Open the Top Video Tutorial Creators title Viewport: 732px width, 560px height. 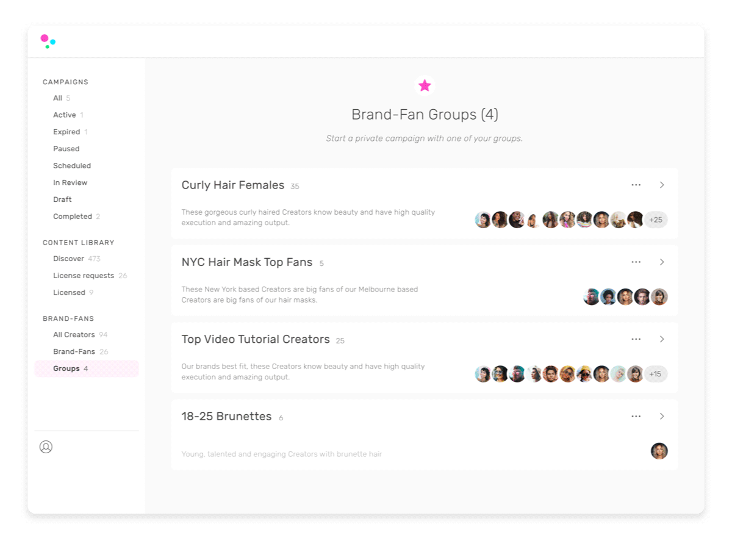(x=256, y=339)
